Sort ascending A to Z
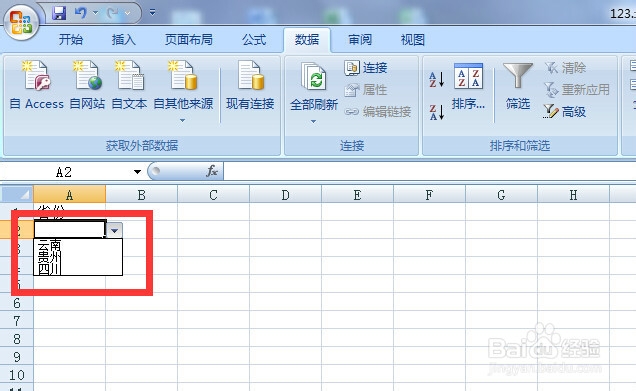This screenshot has height=391, width=636. coord(436,79)
